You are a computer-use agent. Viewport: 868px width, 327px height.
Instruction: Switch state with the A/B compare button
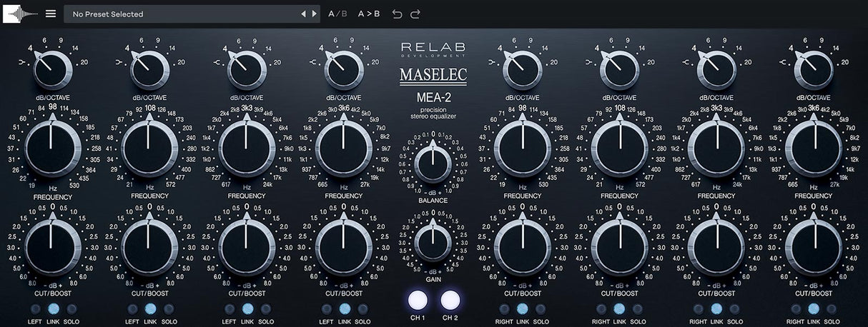pyautogui.click(x=337, y=14)
